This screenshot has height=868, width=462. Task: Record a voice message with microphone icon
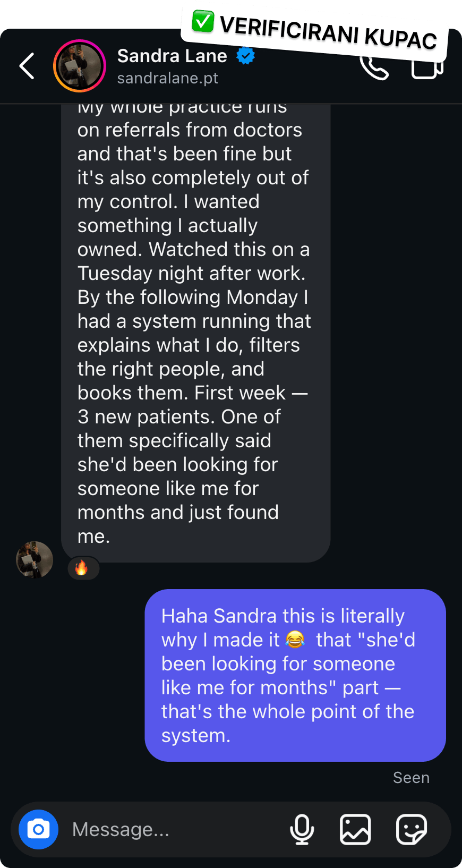click(302, 829)
